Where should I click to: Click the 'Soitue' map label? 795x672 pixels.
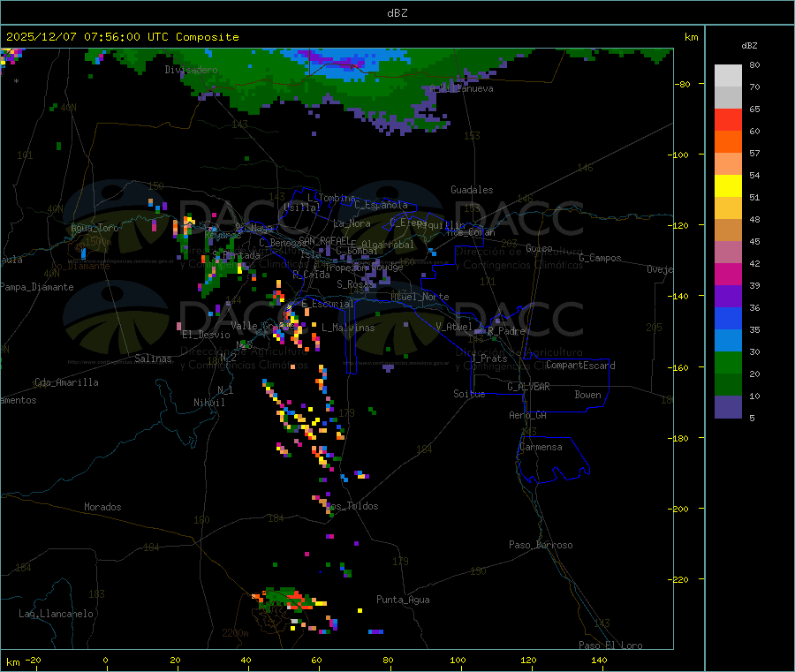(x=469, y=394)
